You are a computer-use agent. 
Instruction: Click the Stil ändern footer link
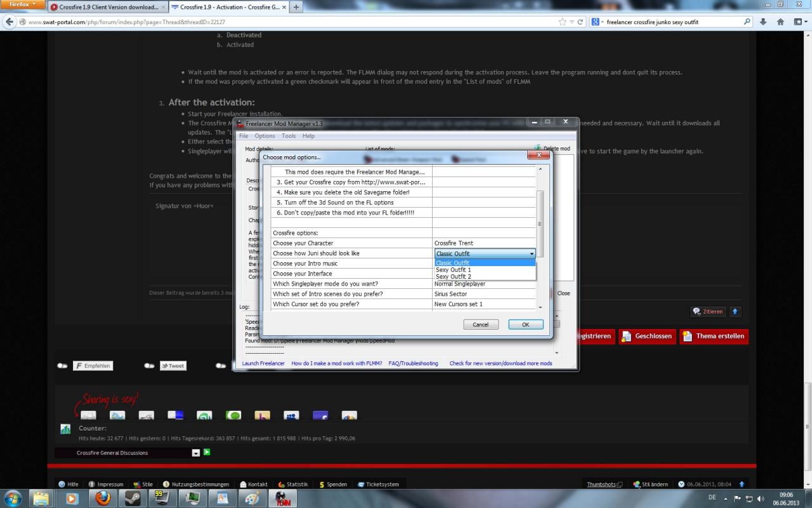(x=651, y=485)
